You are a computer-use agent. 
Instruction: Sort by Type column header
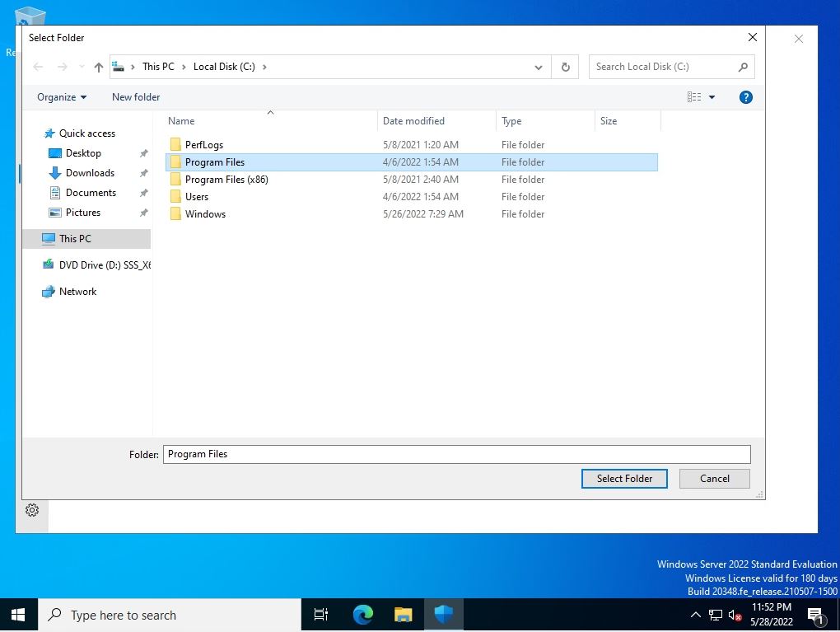[x=545, y=121]
